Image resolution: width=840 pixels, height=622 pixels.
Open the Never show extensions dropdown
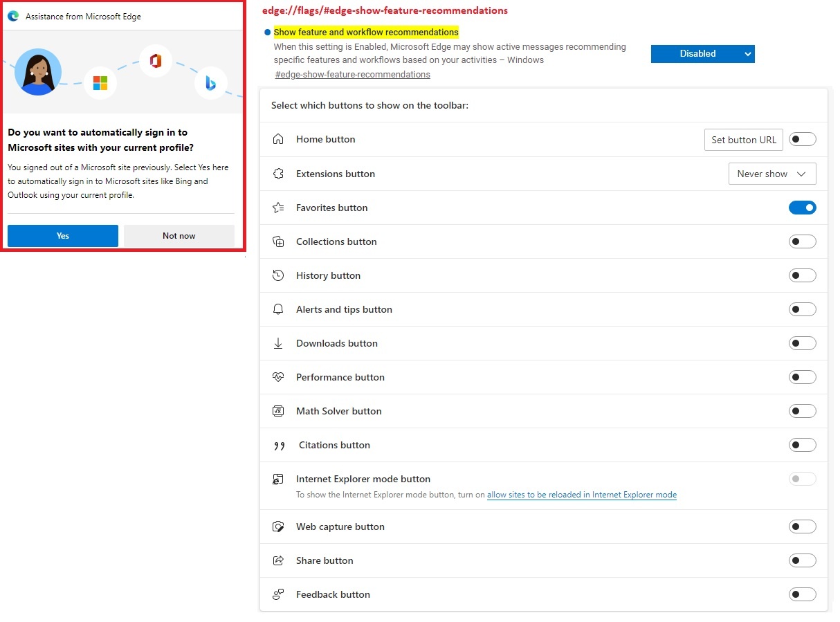click(x=772, y=174)
